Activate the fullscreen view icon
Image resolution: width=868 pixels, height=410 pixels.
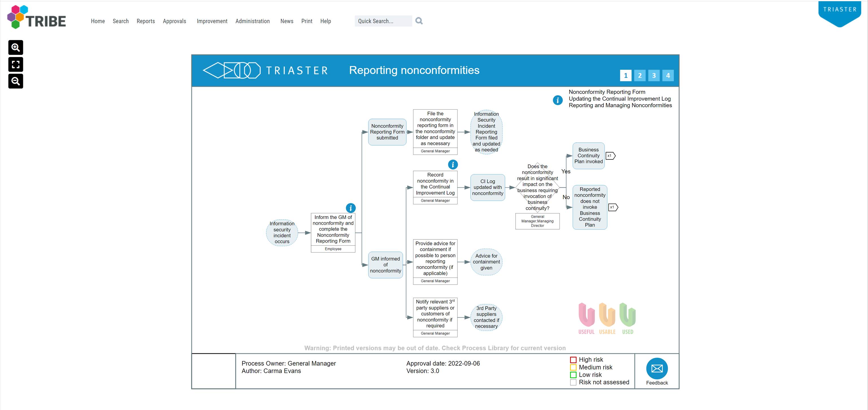point(16,64)
